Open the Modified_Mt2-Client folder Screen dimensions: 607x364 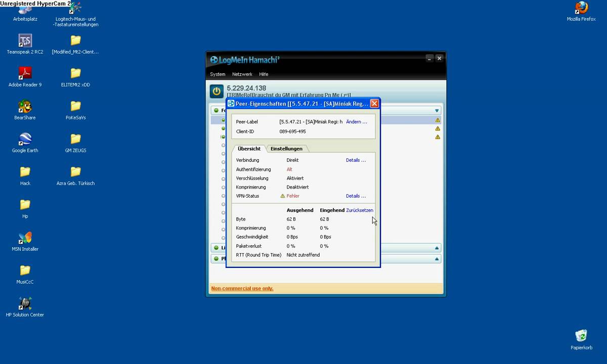(75, 44)
